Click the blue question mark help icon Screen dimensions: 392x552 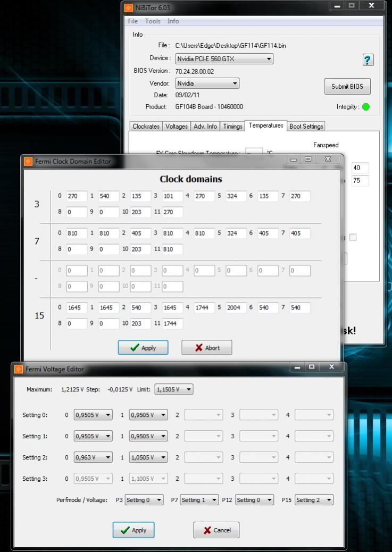[x=368, y=60]
